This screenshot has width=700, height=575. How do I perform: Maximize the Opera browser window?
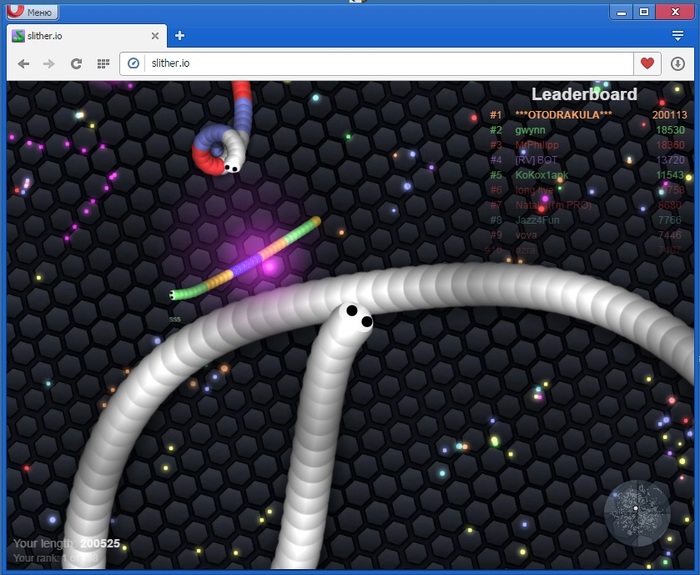[644, 12]
